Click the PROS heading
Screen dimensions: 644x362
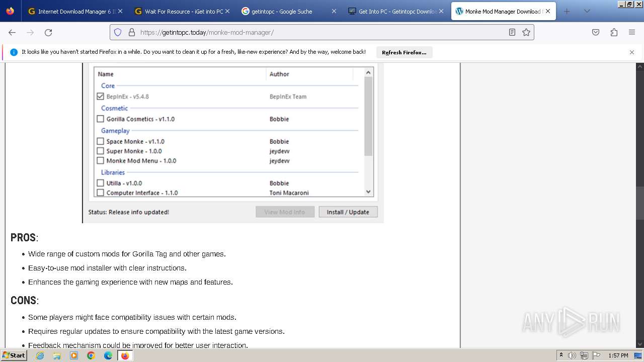[24, 238]
